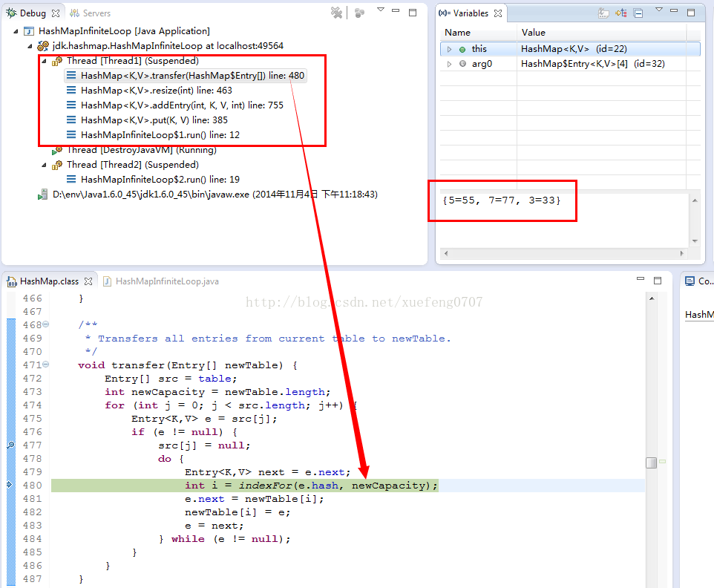Screen dimensions: 714x588
Task: Click the editor scroll-up arrow
Action: pyautogui.click(x=652, y=298)
